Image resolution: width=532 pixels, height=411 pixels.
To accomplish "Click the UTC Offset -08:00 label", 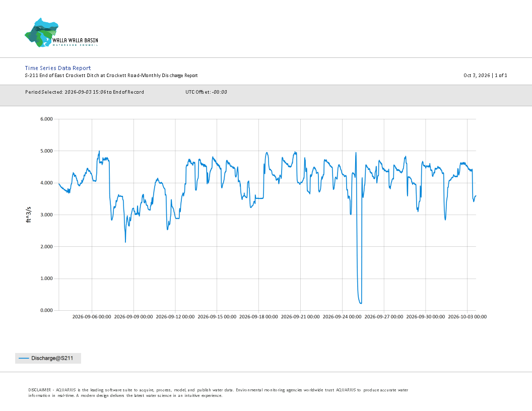I will [206, 92].
